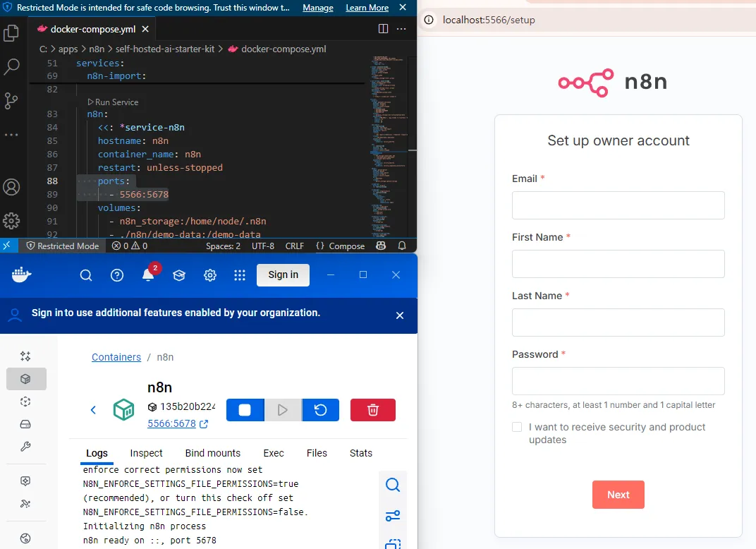Screen dimensions: 756x549
Task: Open Builds wrench in the Docker sidebar
Action: [x=25, y=447]
